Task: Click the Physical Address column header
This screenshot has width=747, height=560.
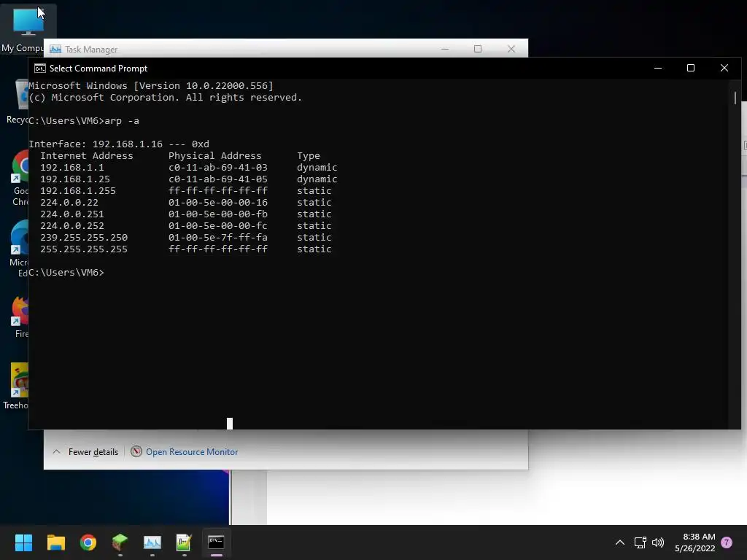Action: coord(215,156)
